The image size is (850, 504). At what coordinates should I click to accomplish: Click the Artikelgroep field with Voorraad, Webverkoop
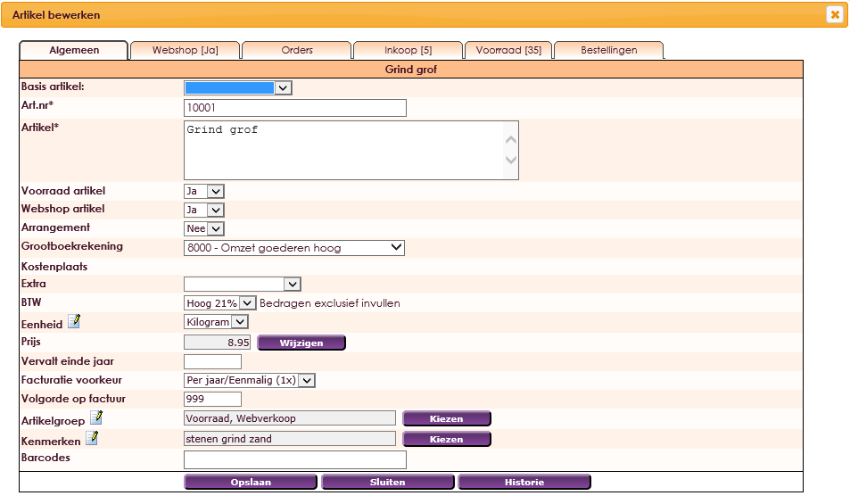pyautogui.click(x=290, y=418)
